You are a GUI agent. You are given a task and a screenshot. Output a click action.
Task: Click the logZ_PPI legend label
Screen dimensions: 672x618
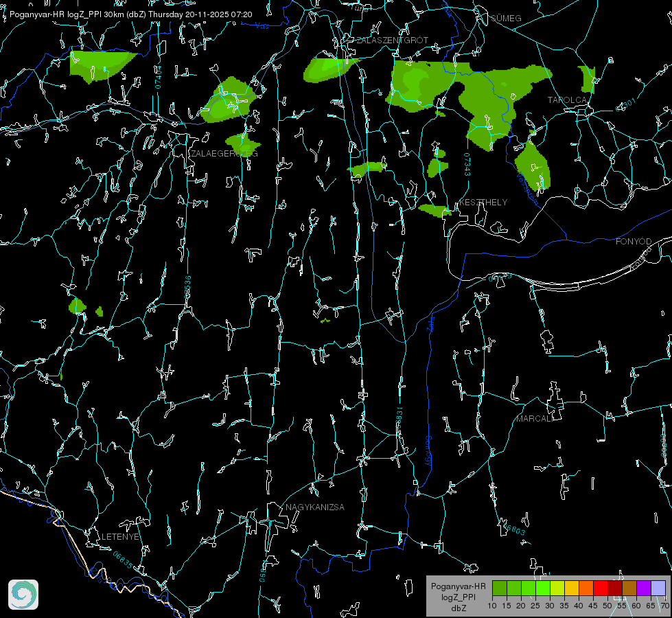tap(459, 597)
